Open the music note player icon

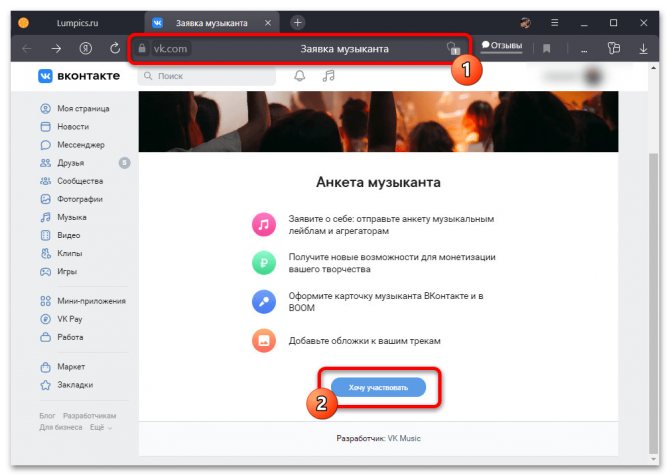(328, 76)
